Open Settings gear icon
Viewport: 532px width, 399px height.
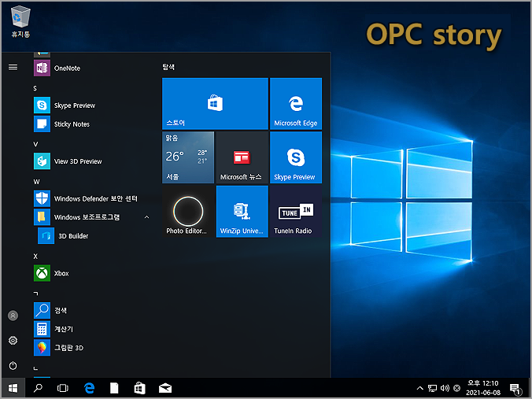13,340
